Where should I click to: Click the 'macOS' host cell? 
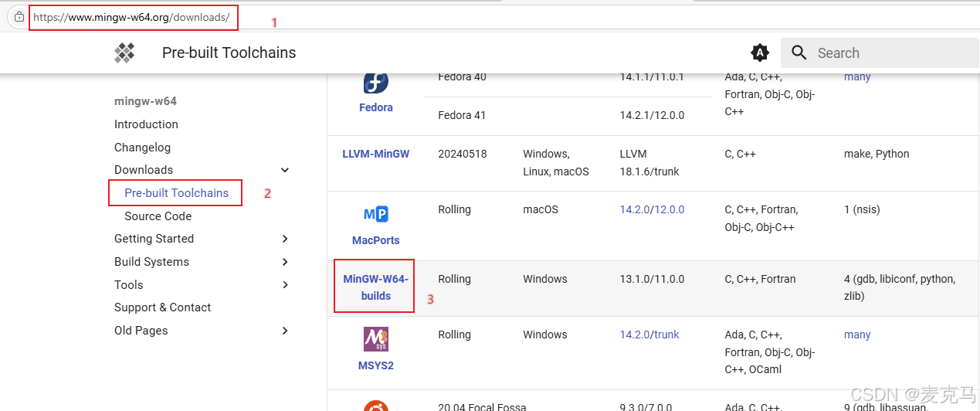pos(541,209)
